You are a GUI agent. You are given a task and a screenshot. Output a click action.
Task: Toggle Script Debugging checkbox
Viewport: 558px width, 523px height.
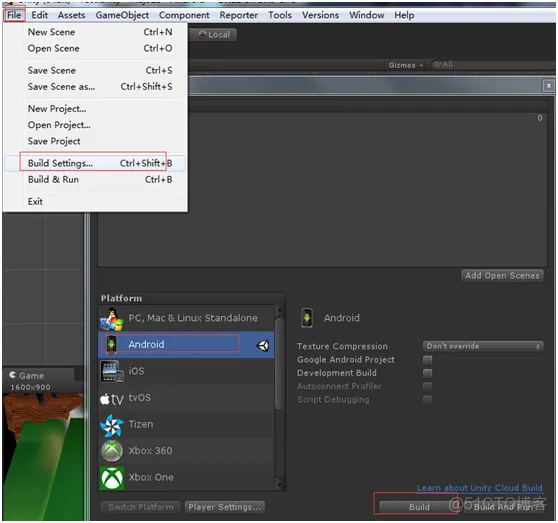coord(427,400)
